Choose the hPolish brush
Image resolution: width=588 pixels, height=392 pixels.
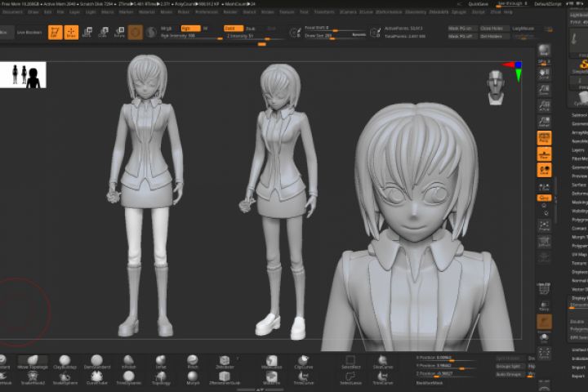click(129, 362)
